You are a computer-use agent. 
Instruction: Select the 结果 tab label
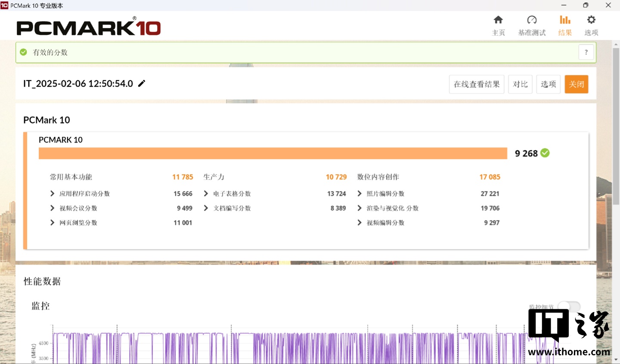tap(565, 33)
